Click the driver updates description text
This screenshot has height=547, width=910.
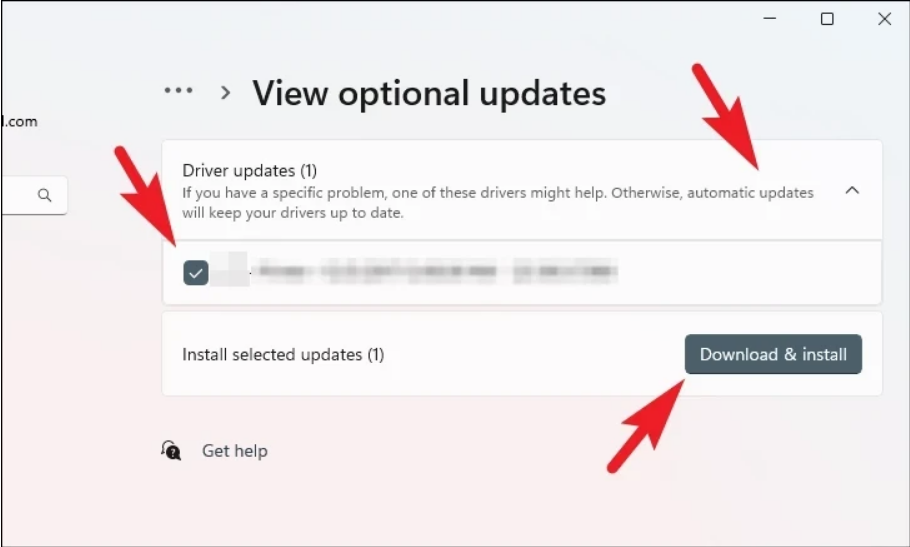coord(498,202)
